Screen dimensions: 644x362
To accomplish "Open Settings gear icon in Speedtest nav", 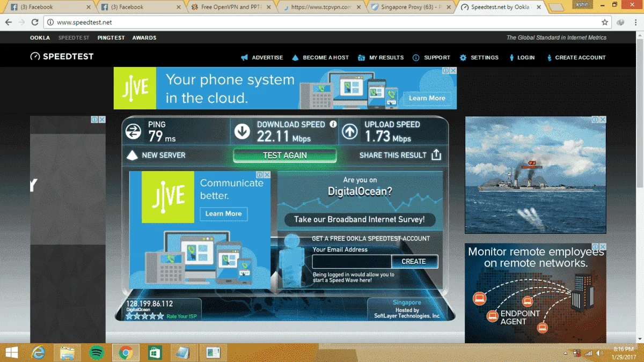I will [463, 57].
